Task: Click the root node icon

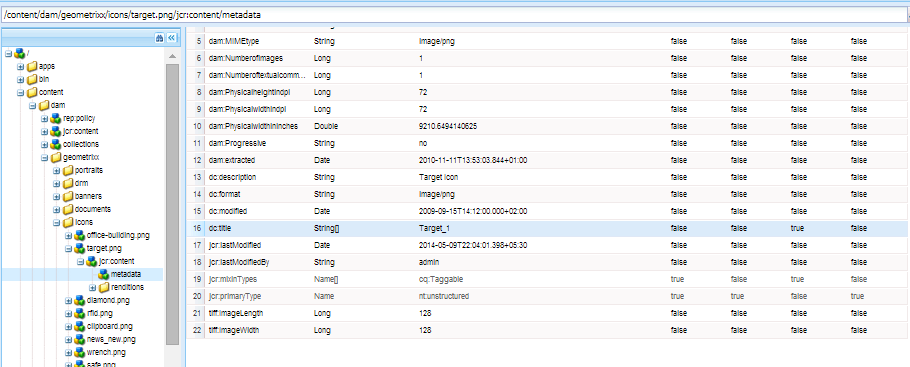Action: pos(19,53)
